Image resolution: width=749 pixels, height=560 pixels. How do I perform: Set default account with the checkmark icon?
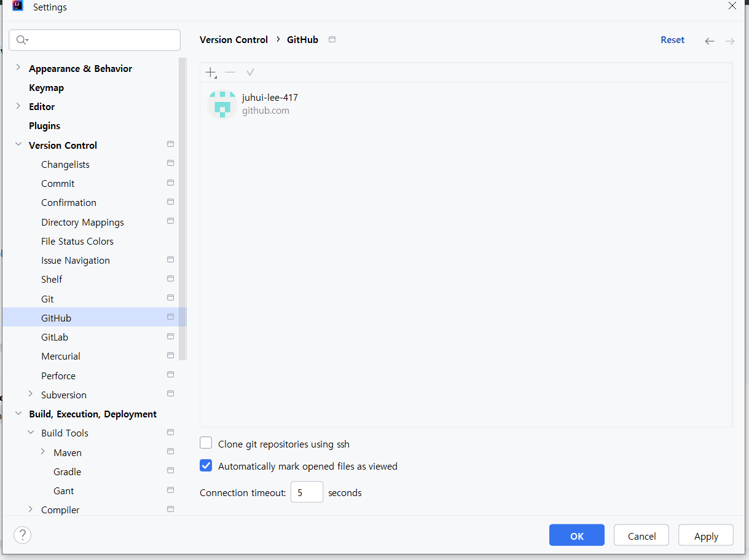pos(250,73)
